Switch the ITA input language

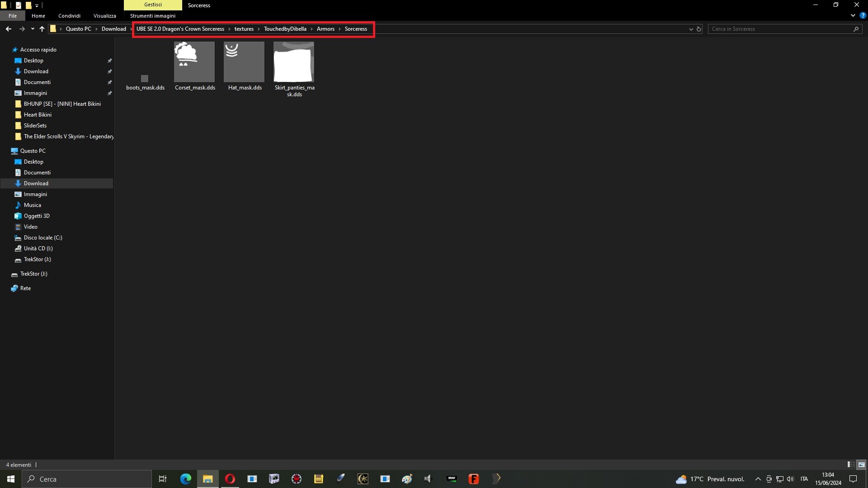point(804,479)
